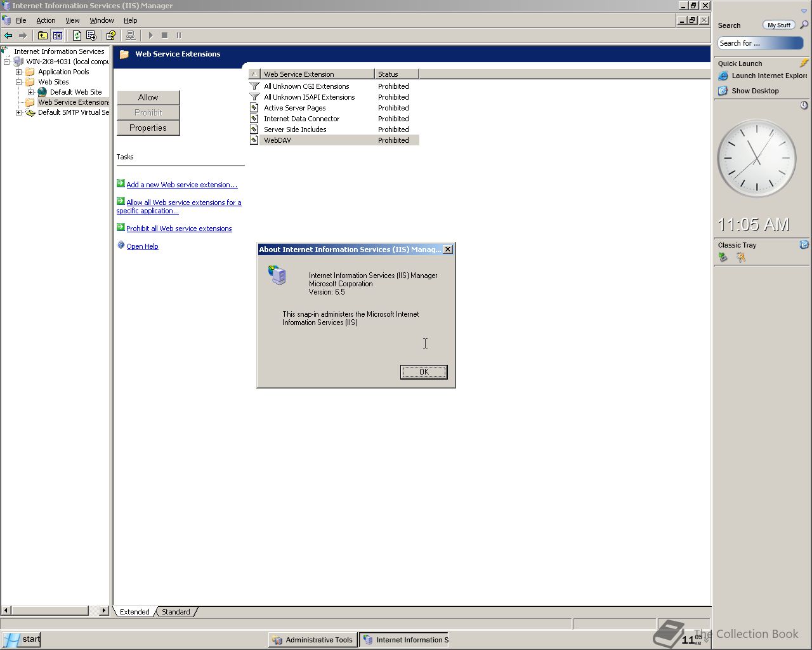The width and height of the screenshot is (812, 650).
Task: Expand the Default Web Site node
Action: pyautogui.click(x=30, y=92)
